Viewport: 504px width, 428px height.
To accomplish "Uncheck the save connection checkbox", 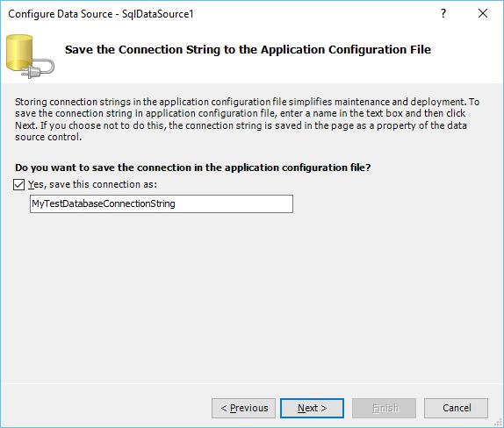I will click(18, 185).
